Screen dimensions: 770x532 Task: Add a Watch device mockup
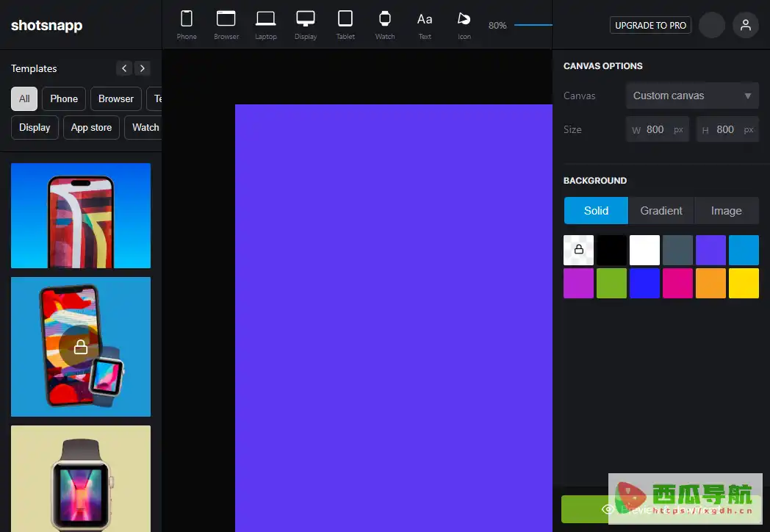[385, 25]
